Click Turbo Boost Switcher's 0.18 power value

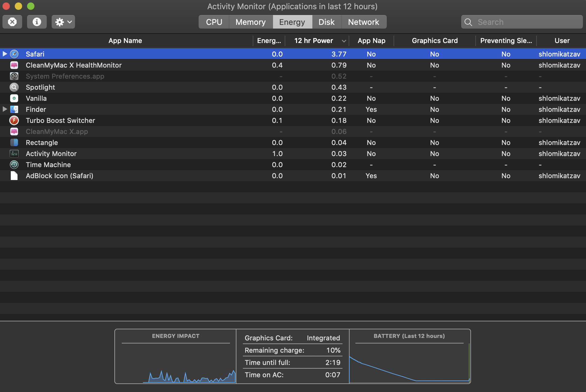(339, 120)
